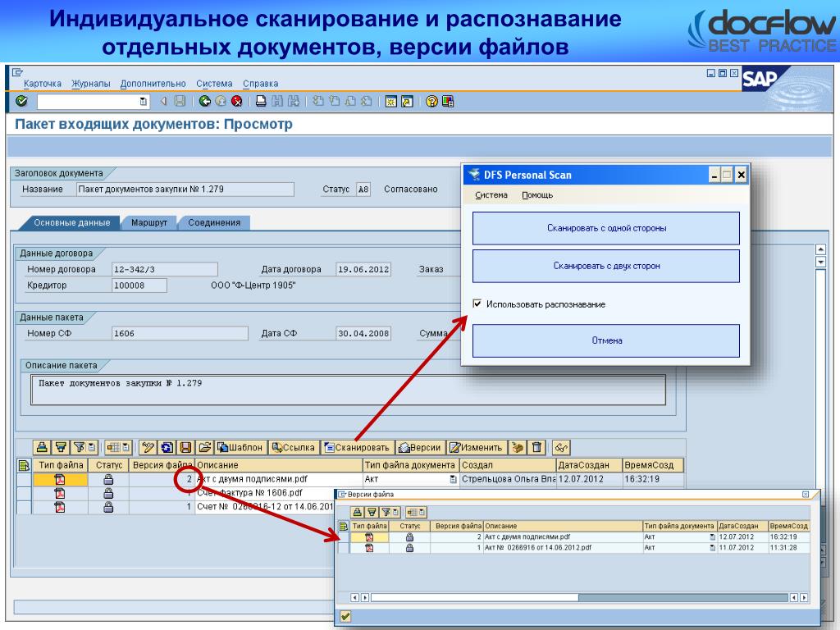
Task: Click the Refresh icon in file toolbar
Action: click(167, 447)
